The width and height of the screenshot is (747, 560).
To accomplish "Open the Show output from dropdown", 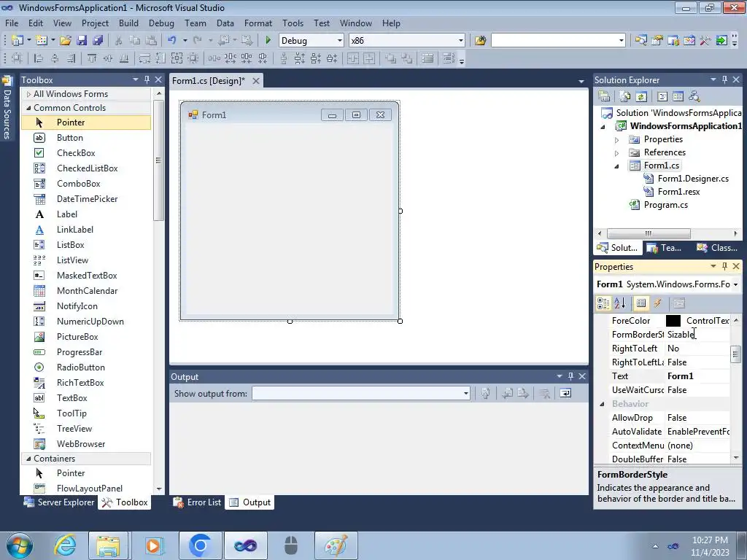I will click(466, 393).
